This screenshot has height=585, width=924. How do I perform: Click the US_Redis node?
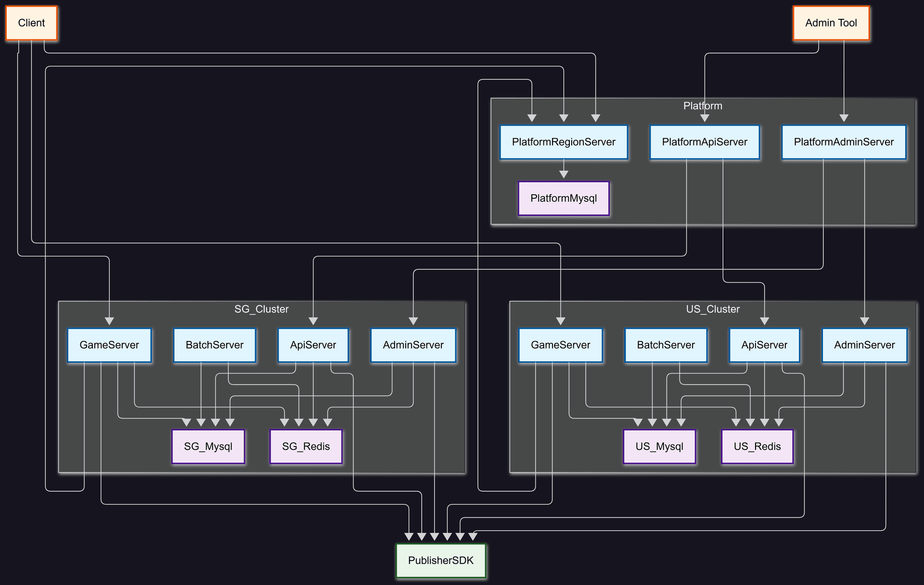click(757, 446)
